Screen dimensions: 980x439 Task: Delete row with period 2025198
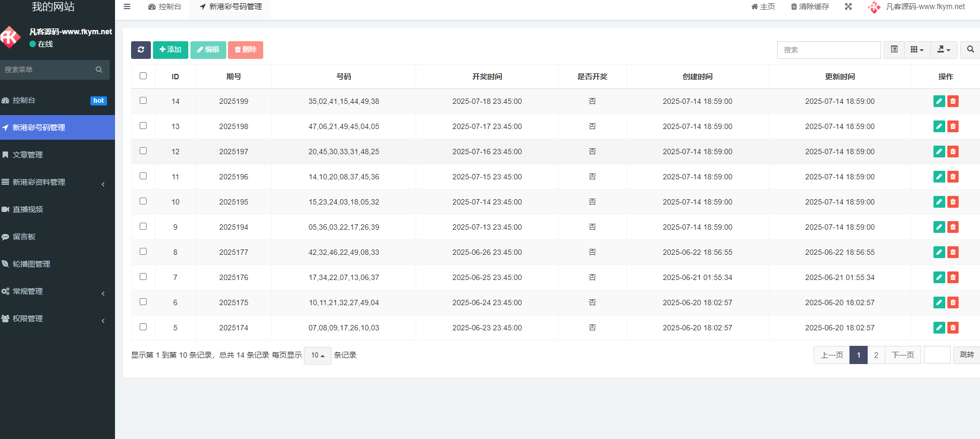click(953, 126)
